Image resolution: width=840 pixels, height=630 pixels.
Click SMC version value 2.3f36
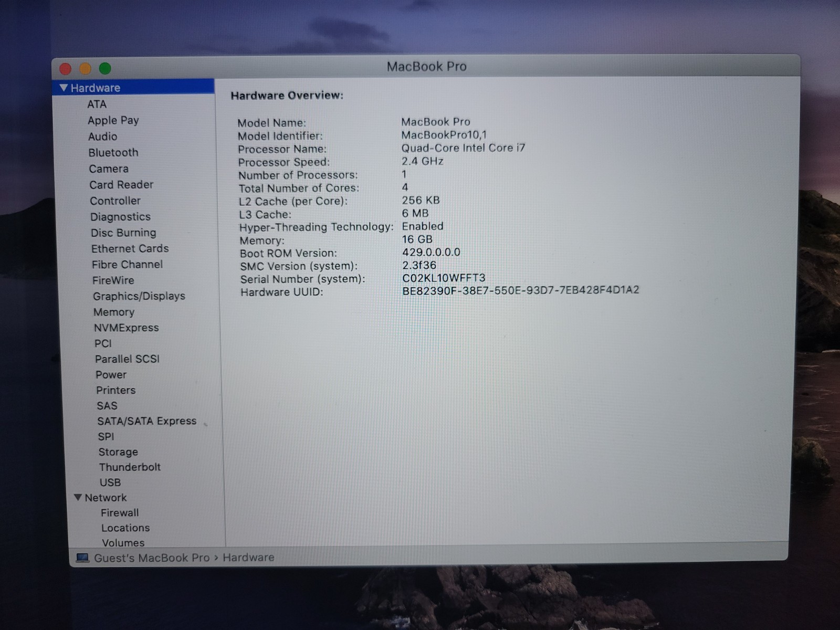pyautogui.click(x=419, y=265)
